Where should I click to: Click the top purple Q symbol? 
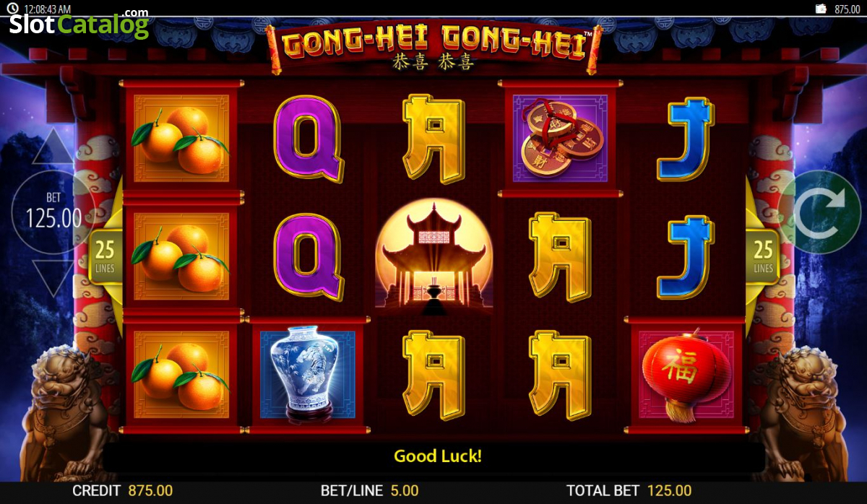(x=309, y=139)
